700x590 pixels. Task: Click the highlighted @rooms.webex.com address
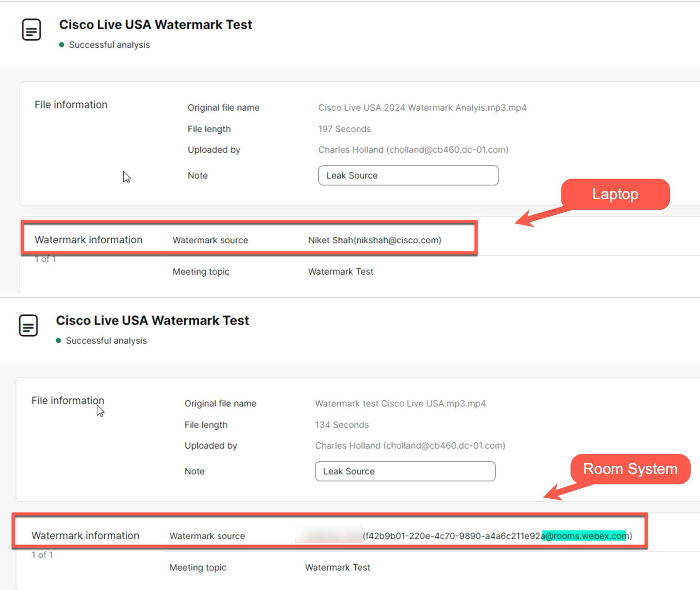pyautogui.click(x=584, y=536)
